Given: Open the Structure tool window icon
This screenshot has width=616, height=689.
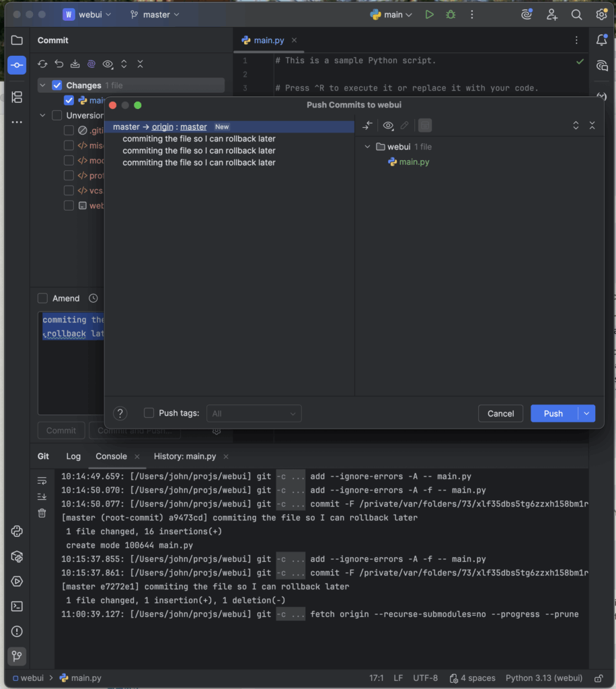Looking at the screenshot, I should point(17,97).
